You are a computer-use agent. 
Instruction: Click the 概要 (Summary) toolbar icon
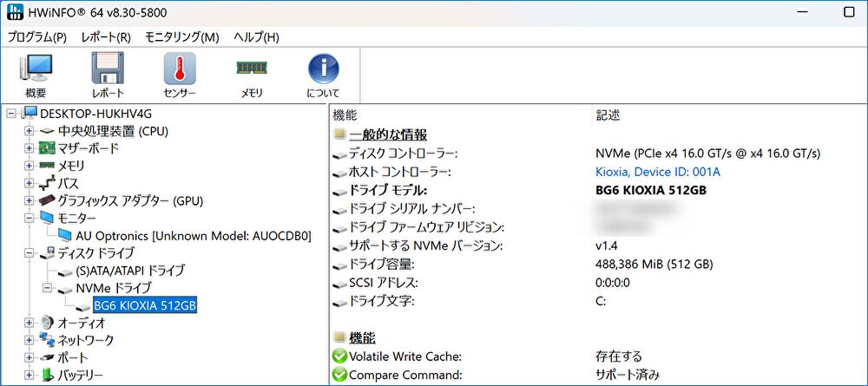pos(36,75)
